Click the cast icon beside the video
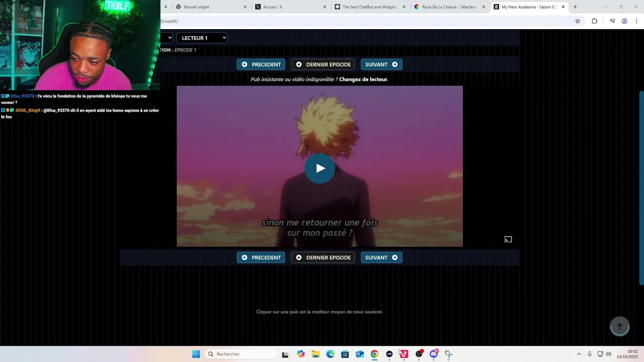The height and width of the screenshot is (362, 644). 508,239
